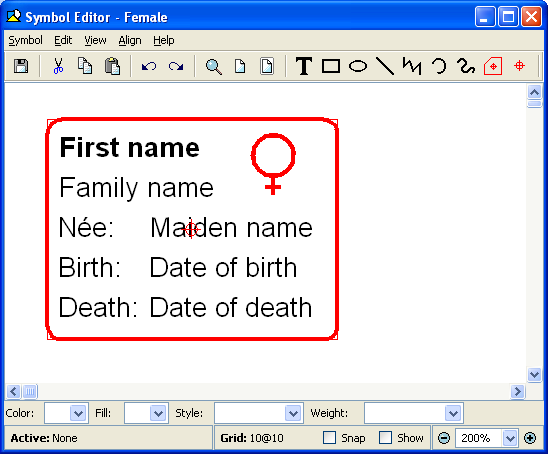Open the Symbol menu
Viewport: 548px width, 454px height.
pyautogui.click(x=26, y=40)
